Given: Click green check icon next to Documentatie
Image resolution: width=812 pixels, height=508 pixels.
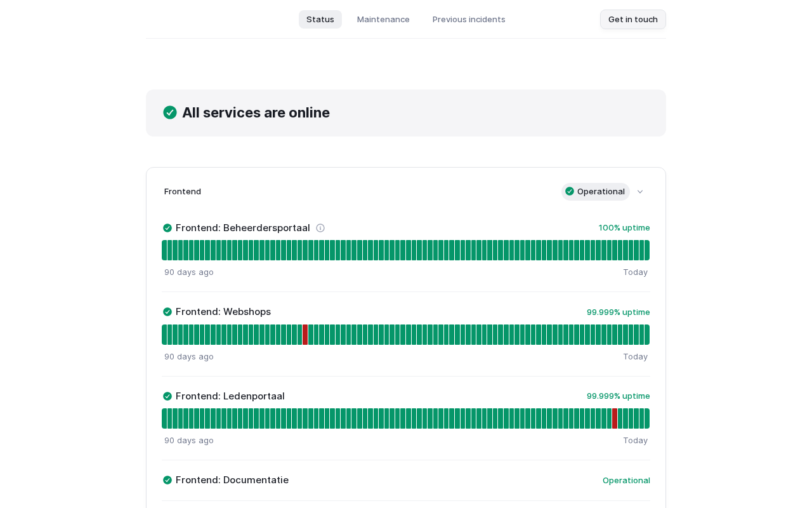Looking at the screenshot, I should click(167, 480).
